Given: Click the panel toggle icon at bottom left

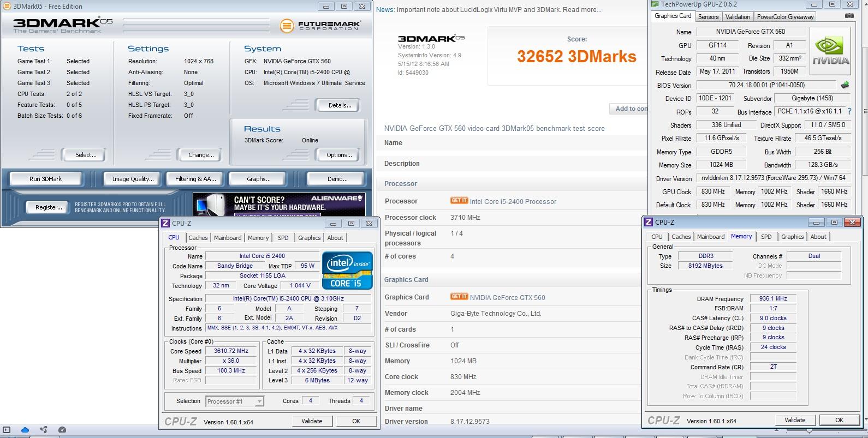Looking at the screenshot, I should [7, 430].
